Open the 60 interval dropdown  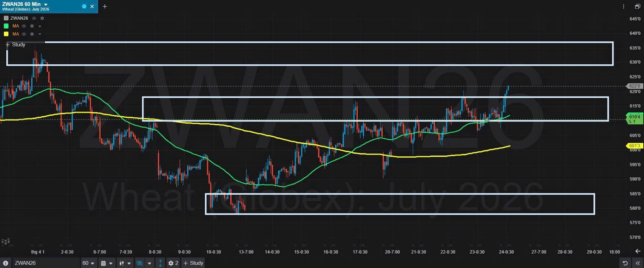88,263
